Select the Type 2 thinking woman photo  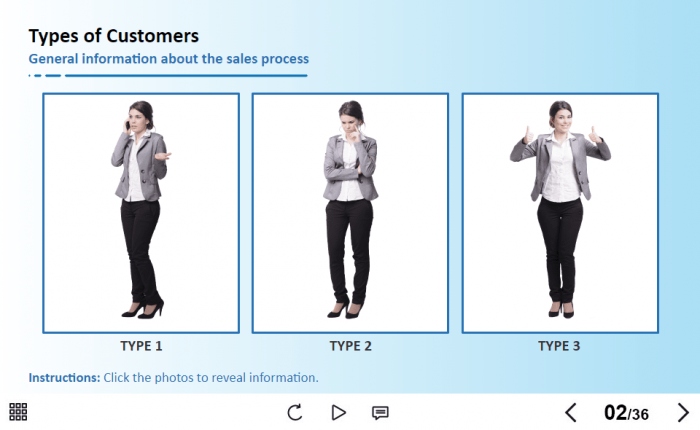click(350, 213)
